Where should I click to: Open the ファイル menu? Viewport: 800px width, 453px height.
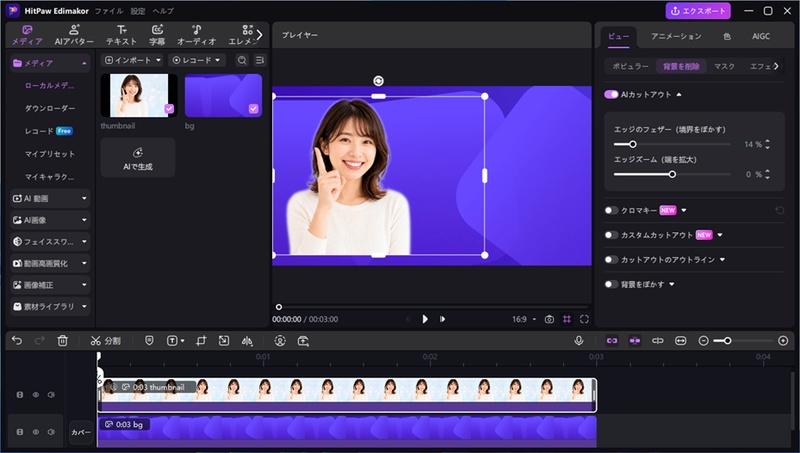pyautogui.click(x=109, y=11)
